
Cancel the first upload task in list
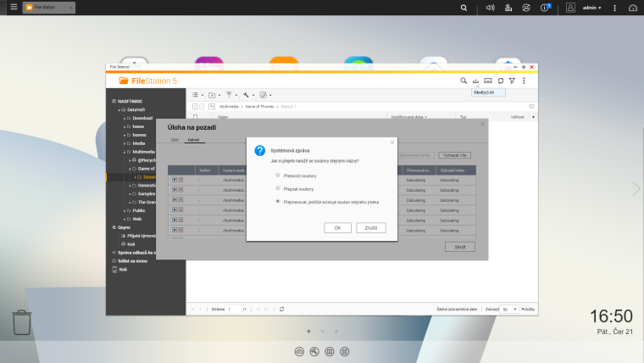tap(180, 180)
